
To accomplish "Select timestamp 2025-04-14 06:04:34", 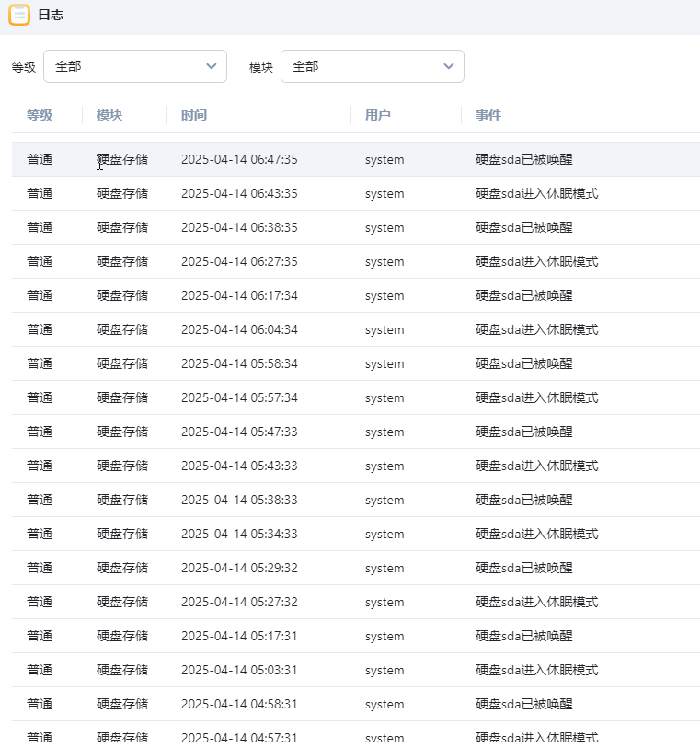I will (x=239, y=329).
